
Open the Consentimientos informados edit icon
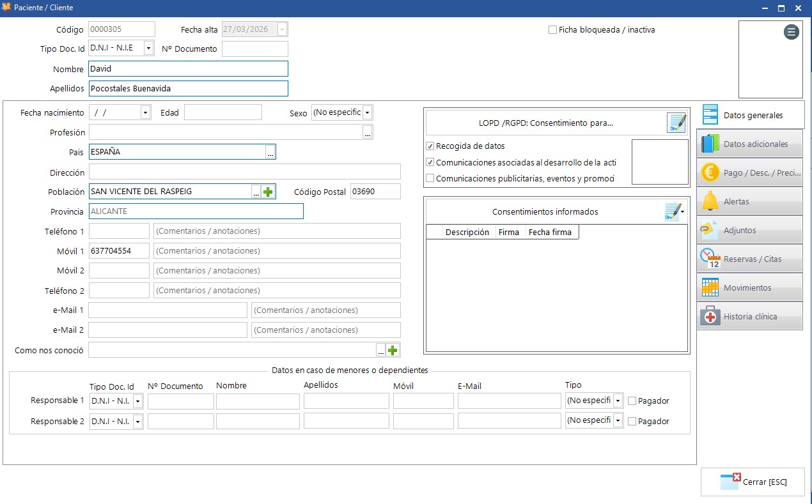pos(674,211)
